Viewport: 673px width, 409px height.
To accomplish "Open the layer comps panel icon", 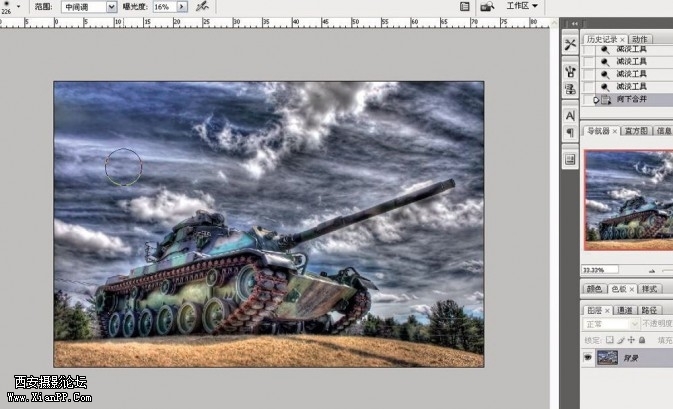I will (570, 160).
